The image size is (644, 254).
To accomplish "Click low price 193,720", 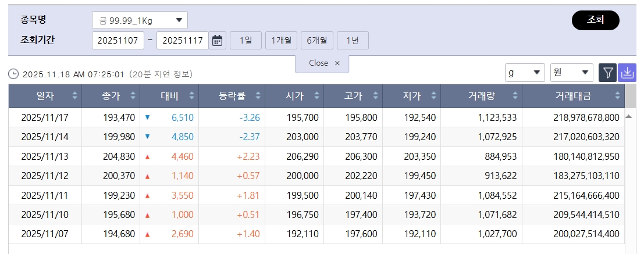I will (x=419, y=214).
